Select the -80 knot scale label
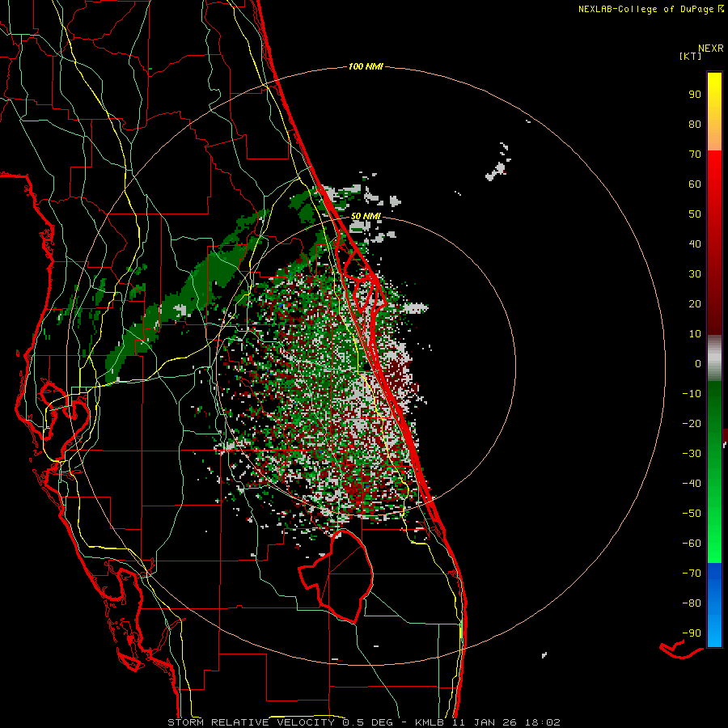Viewport: 728px width, 728px height. click(x=692, y=603)
